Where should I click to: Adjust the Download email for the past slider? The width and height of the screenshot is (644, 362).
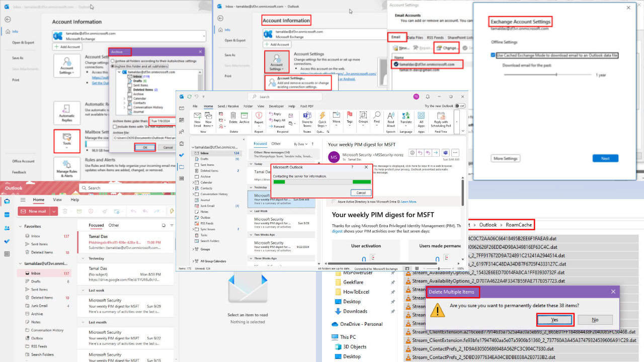click(556, 74)
